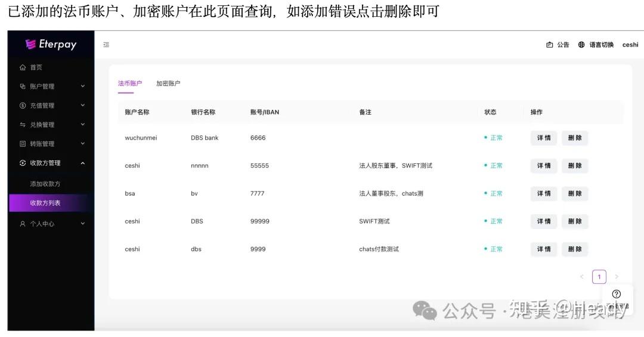Click the dbs bank name cell

196,249
